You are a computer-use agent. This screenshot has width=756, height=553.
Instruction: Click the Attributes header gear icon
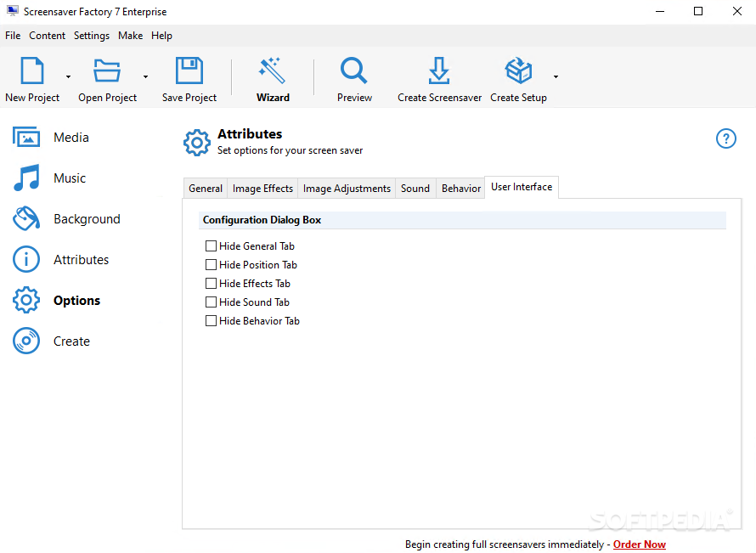pos(197,142)
